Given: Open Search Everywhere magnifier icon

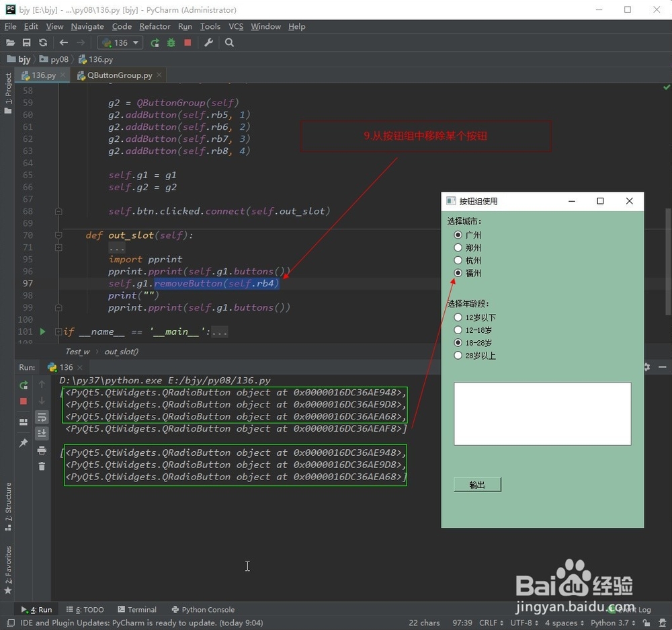Looking at the screenshot, I should click(229, 42).
